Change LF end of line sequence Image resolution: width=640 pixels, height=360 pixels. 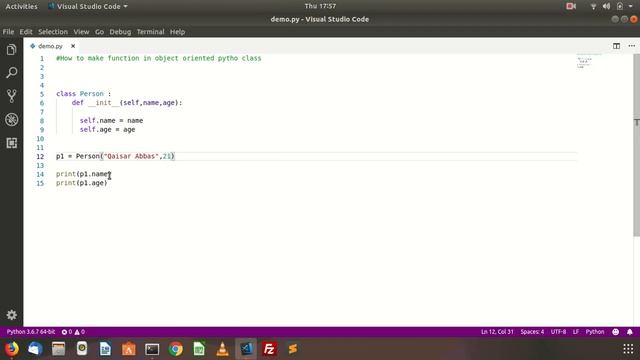point(576,332)
